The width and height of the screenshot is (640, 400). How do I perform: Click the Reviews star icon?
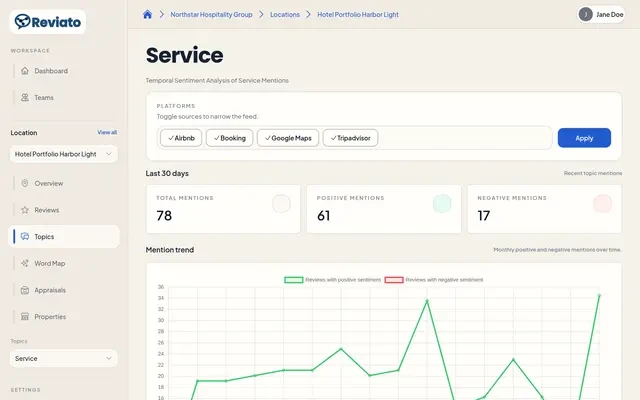(25, 210)
